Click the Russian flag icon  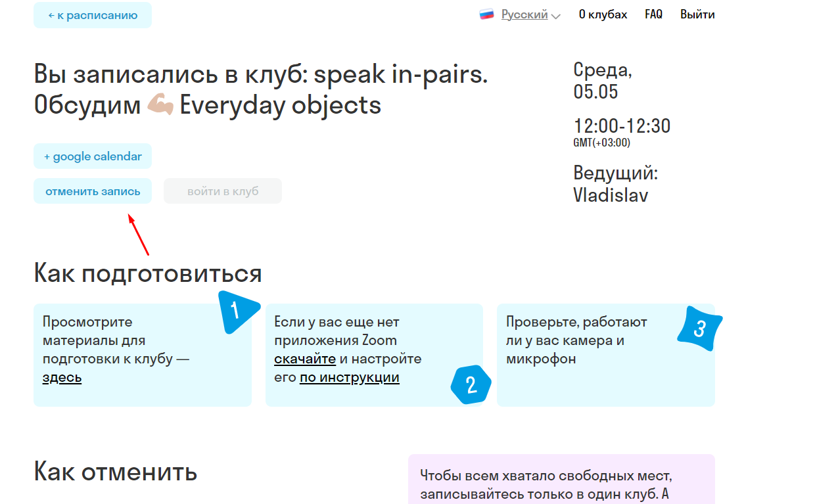pos(486,13)
